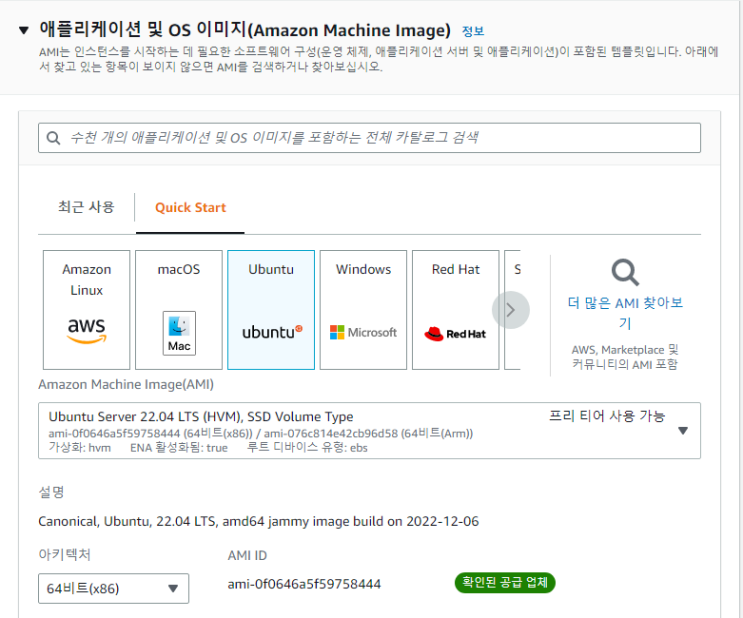Collapse the Application and OS Images section
The height and width of the screenshot is (618, 743).
(24, 31)
